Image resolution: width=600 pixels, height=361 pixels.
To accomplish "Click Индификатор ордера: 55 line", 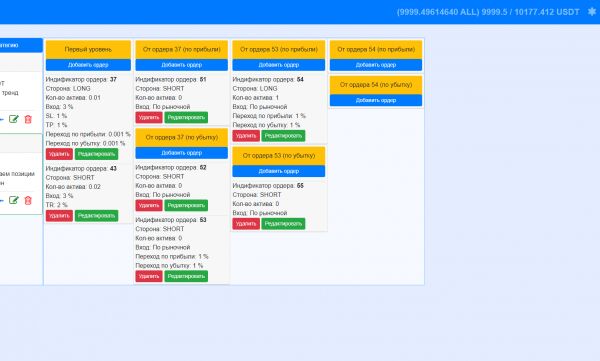I will click(x=268, y=186).
